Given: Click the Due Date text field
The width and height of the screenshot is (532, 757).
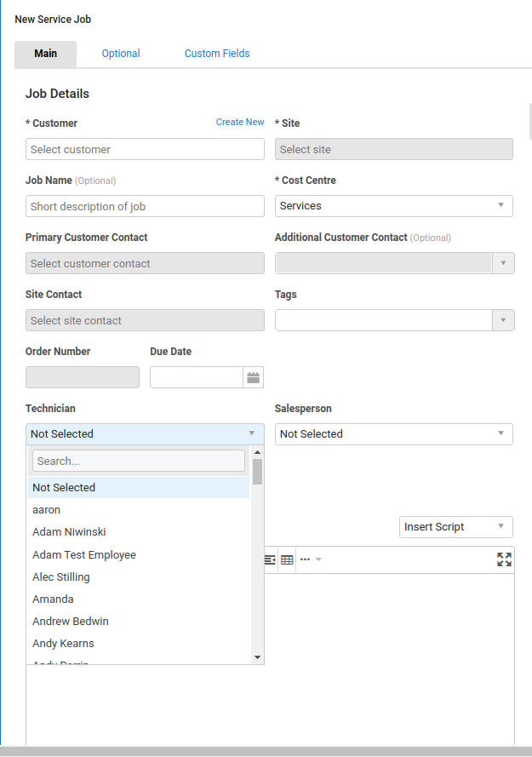Looking at the screenshot, I should click(197, 377).
